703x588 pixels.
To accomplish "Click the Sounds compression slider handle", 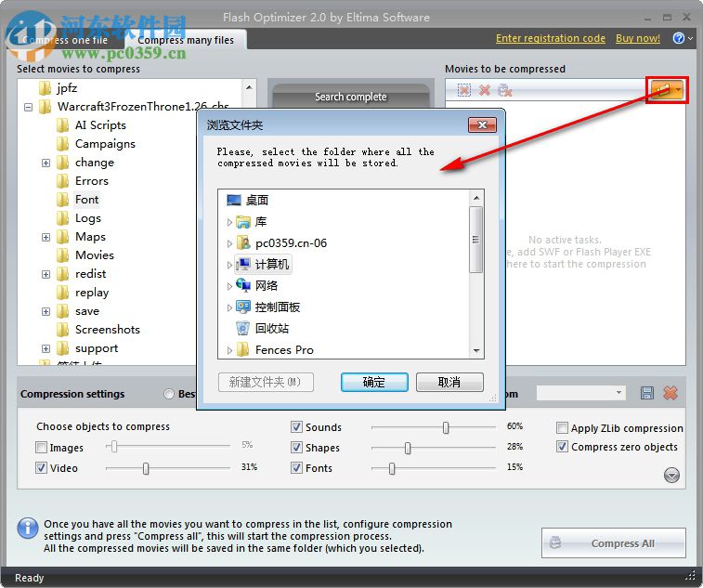I will pos(446,428).
